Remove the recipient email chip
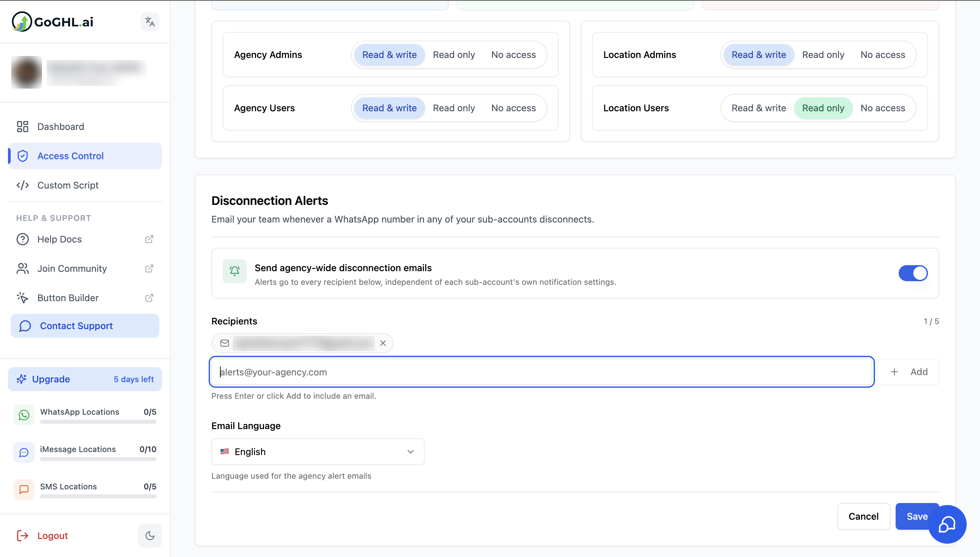The height and width of the screenshot is (557, 980). pyautogui.click(x=383, y=343)
